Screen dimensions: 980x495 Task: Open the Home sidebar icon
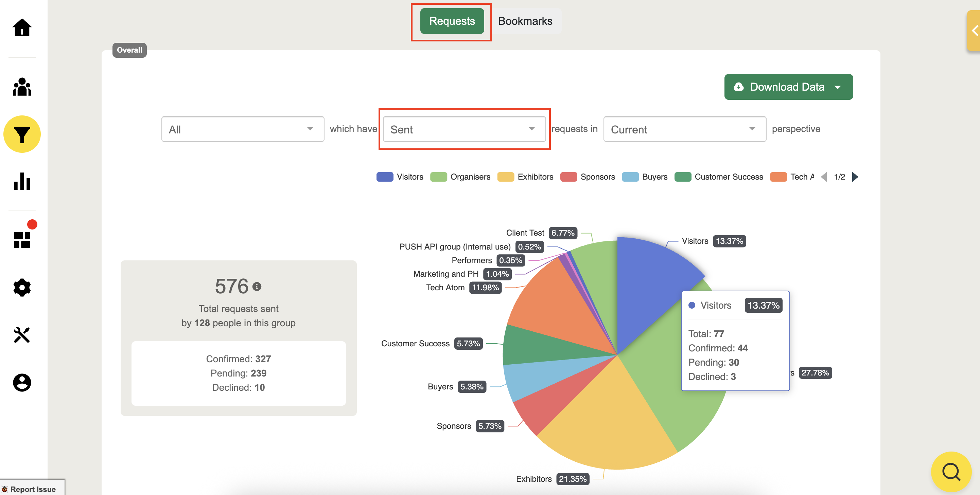(x=22, y=27)
